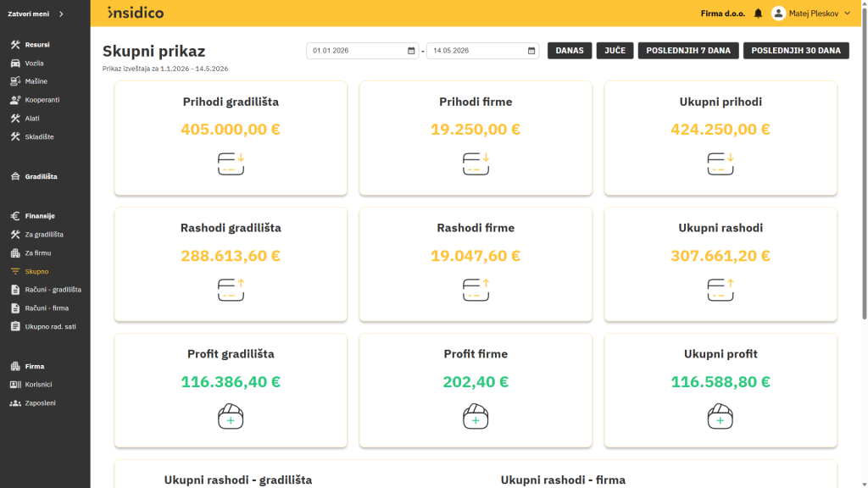Click the JUČE button
This screenshot has width=868, height=488.
click(x=615, y=50)
